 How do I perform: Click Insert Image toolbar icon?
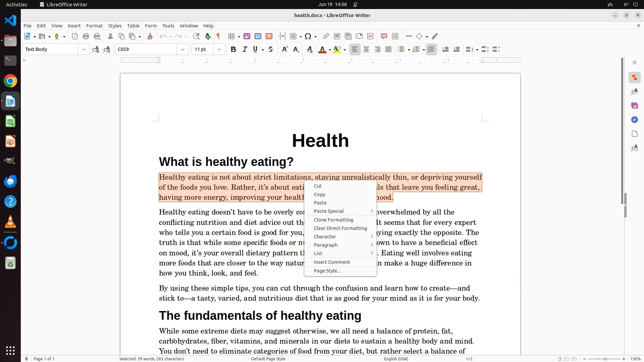[x=247, y=36]
